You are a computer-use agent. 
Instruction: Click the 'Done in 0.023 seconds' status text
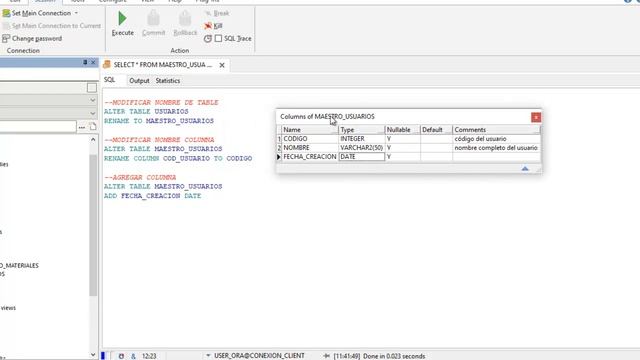coord(394,356)
